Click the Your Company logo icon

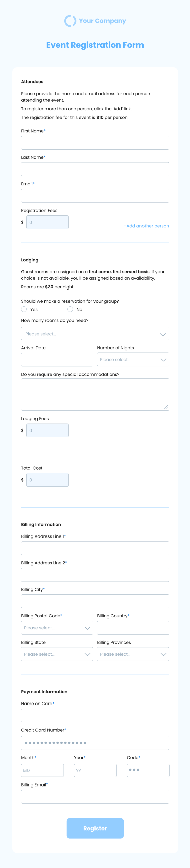point(70,21)
